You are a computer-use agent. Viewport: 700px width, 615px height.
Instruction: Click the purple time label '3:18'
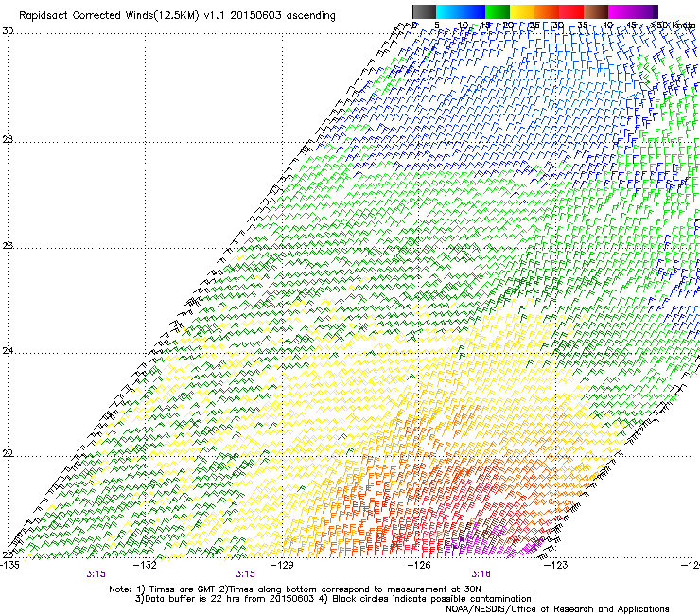481,574
